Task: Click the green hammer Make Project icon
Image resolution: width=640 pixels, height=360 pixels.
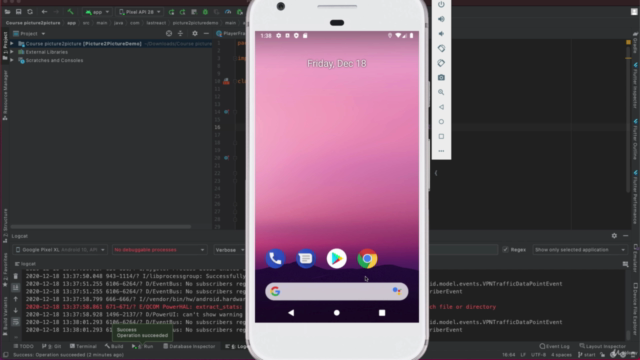Action: click(70, 12)
